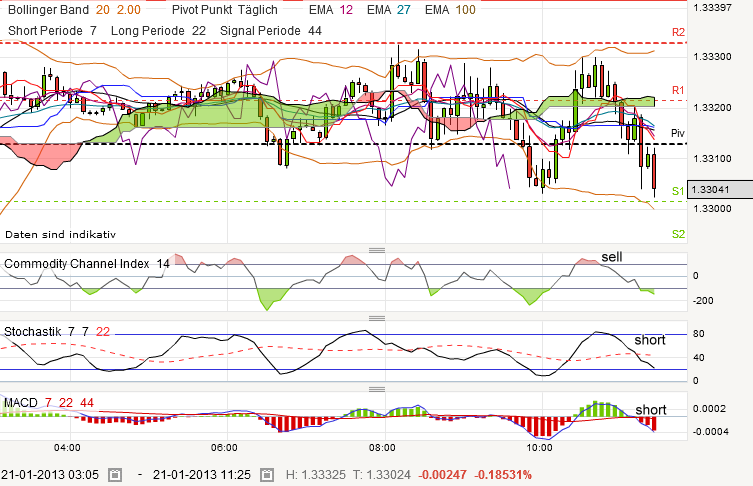Select the EMA 100 indicator label

point(450,10)
